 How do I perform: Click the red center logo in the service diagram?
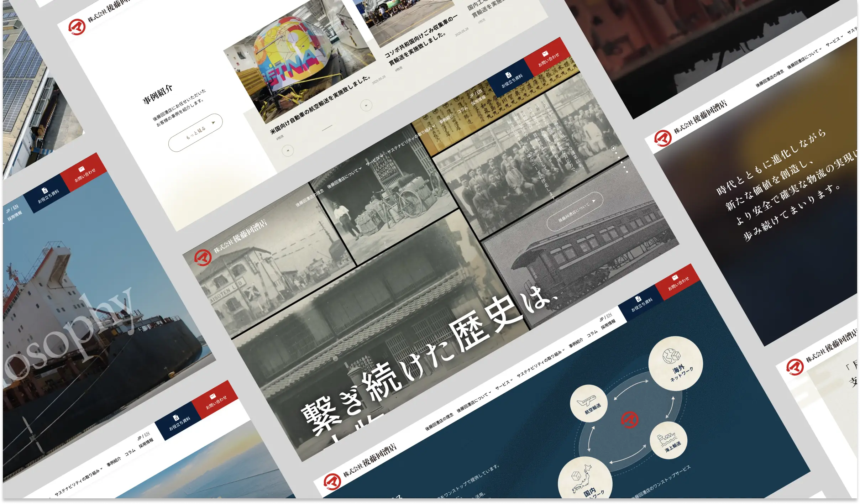tap(630, 419)
